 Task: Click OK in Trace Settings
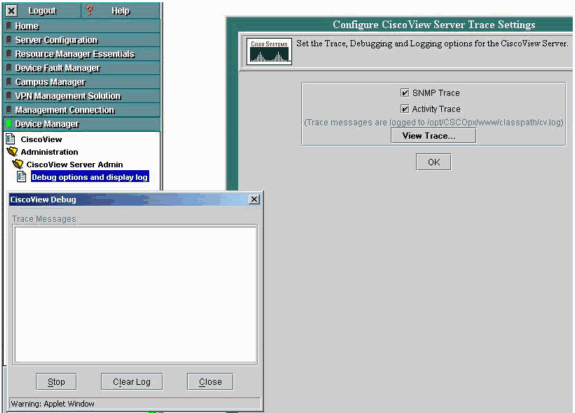[x=433, y=162]
